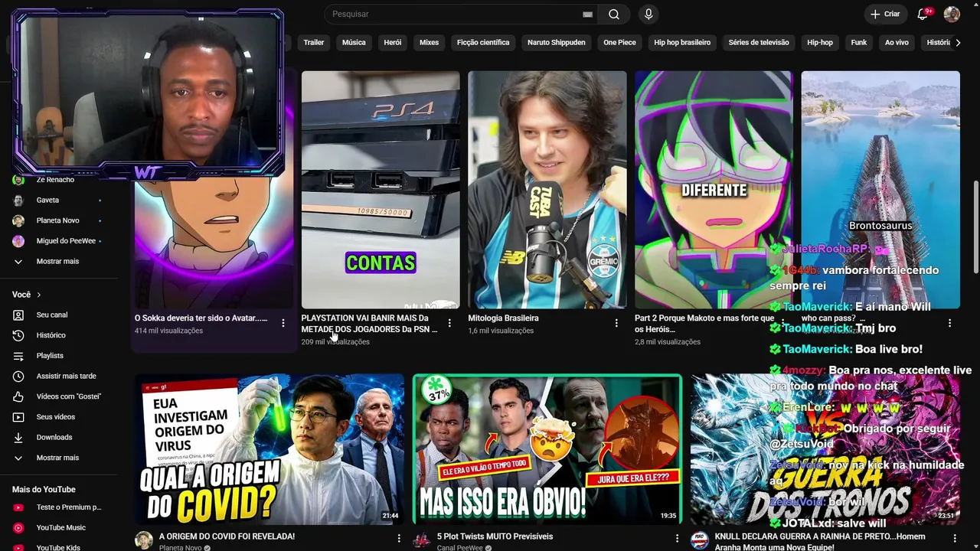Click channel avatar beside 5 Plot Twists title
This screenshot has width=980, height=551.
coord(422,541)
